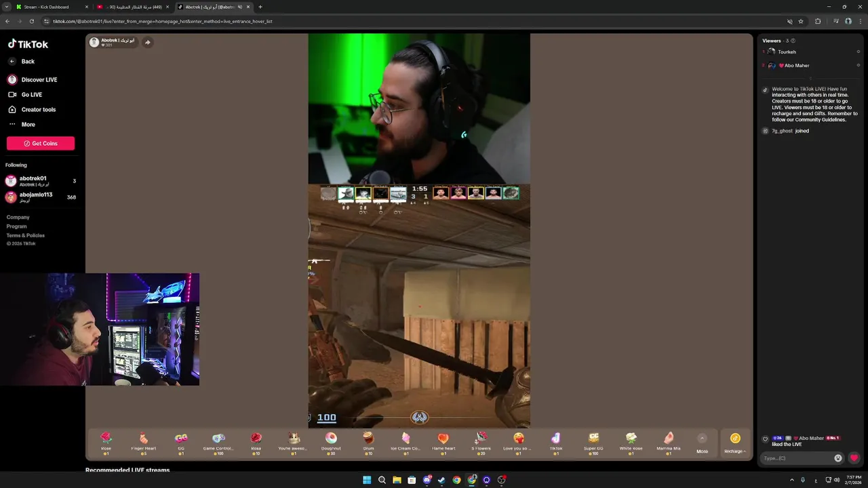The height and width of the screenshot is (488, 868).
Task: Go Back from the live stream
Action: 22,62
